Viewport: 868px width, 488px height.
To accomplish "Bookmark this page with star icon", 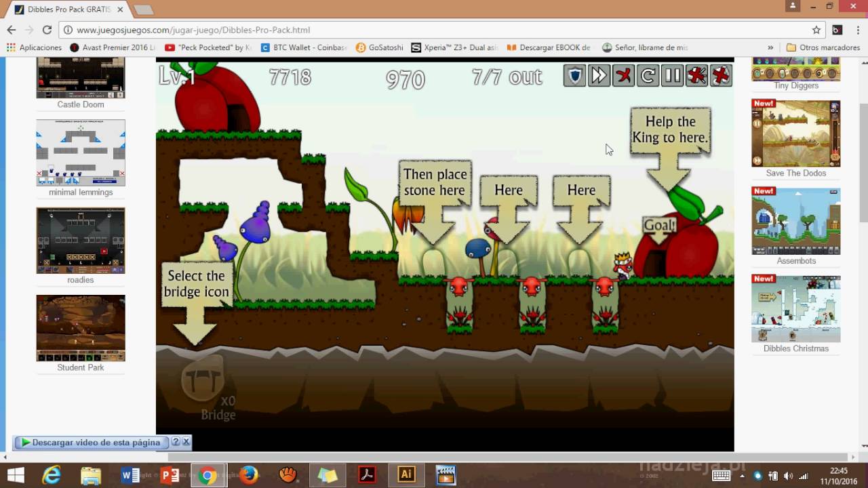I will [x=816, y=30].
